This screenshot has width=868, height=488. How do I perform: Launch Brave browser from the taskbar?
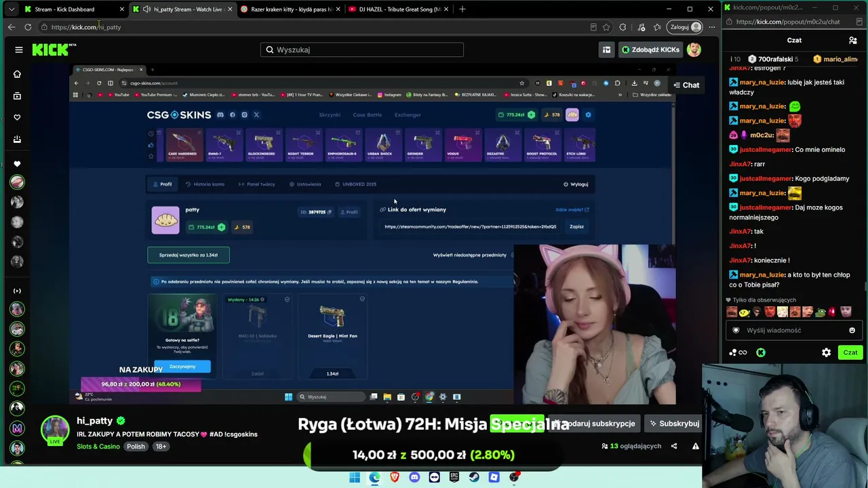(x=395, y=477)
